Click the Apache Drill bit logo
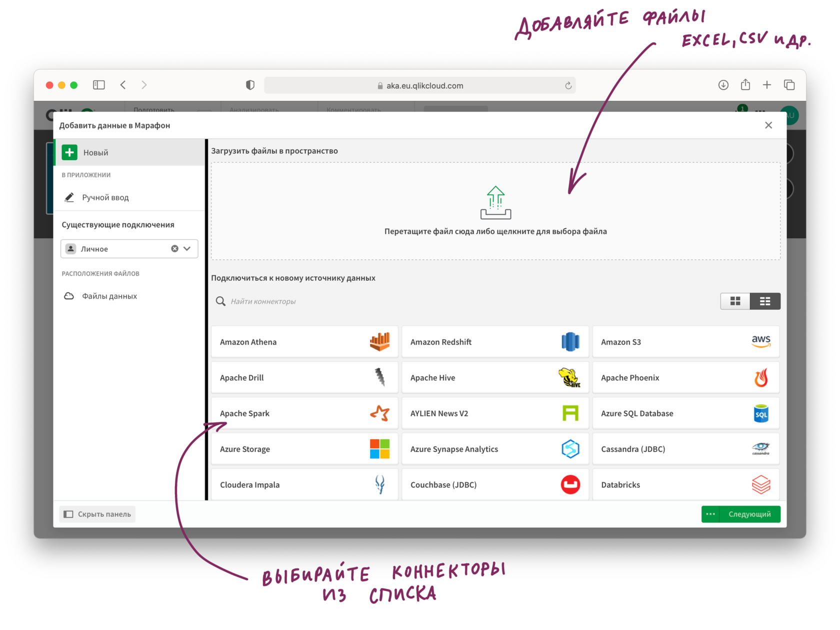Viewport: 840px width, 630px height. pos(380,377)
